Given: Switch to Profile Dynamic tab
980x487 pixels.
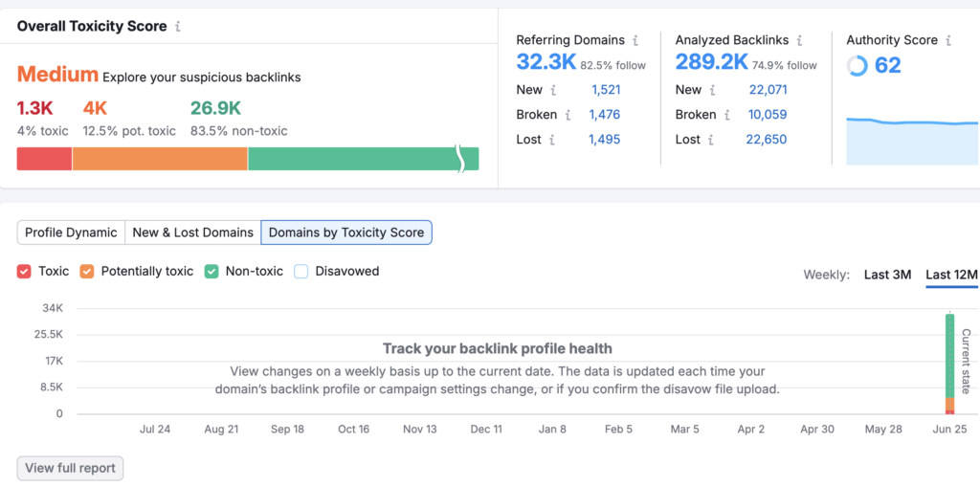Looking at the screenshot, I should pos(71,232).
